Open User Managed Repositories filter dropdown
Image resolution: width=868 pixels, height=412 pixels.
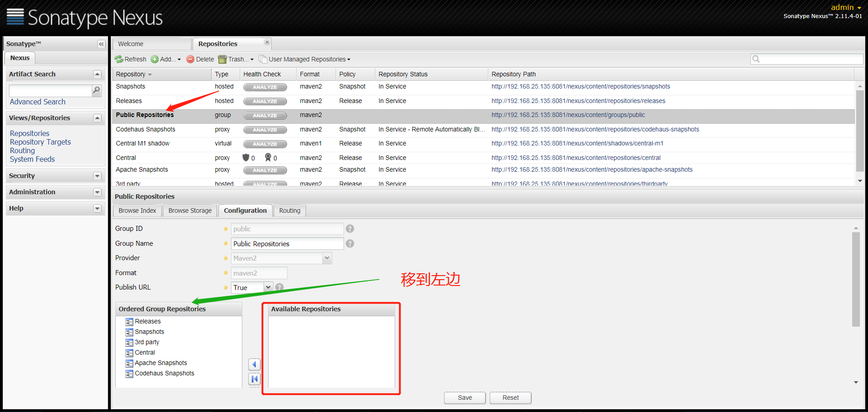click(x=305, y=59)
